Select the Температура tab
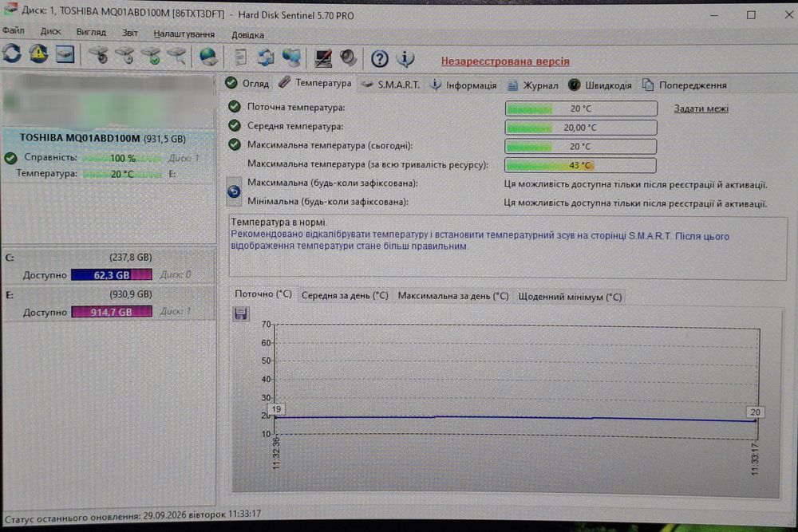This screenshot has height=532, width=798. click(315, 83)
